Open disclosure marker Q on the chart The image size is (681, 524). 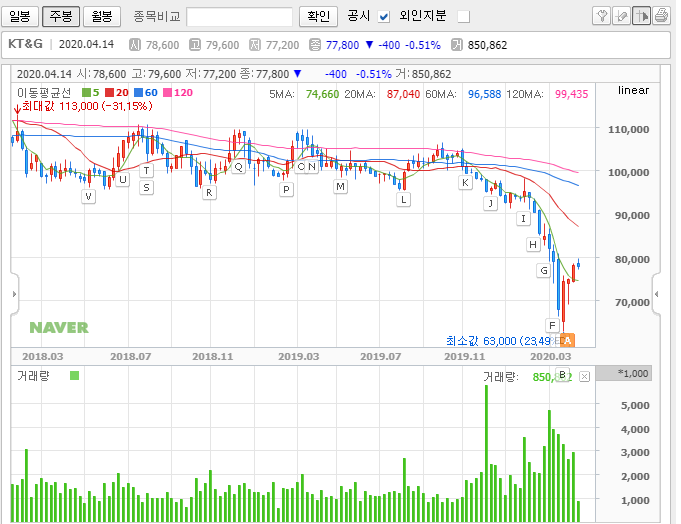238,167
